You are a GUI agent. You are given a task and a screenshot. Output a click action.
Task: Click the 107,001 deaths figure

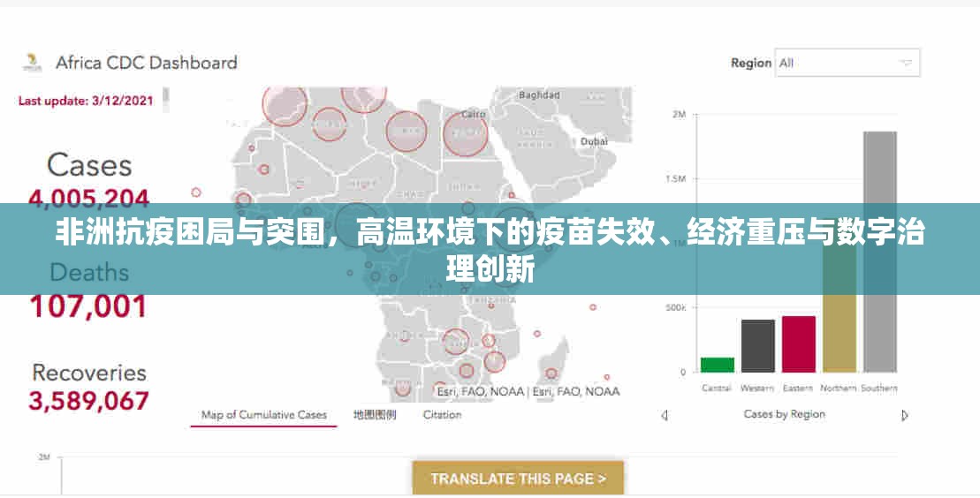[x=88, y=306]
